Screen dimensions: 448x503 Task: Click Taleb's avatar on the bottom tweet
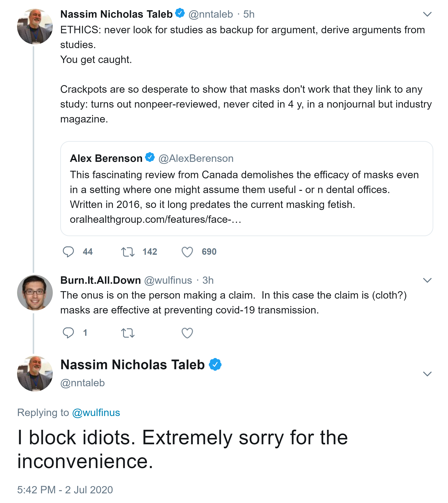tap(35, 373)
